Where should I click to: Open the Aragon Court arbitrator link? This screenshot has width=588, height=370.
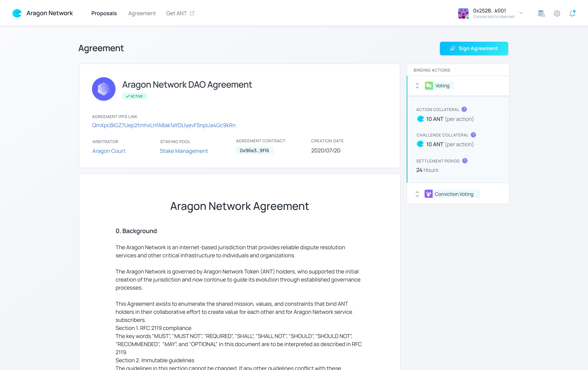[109, 151]
